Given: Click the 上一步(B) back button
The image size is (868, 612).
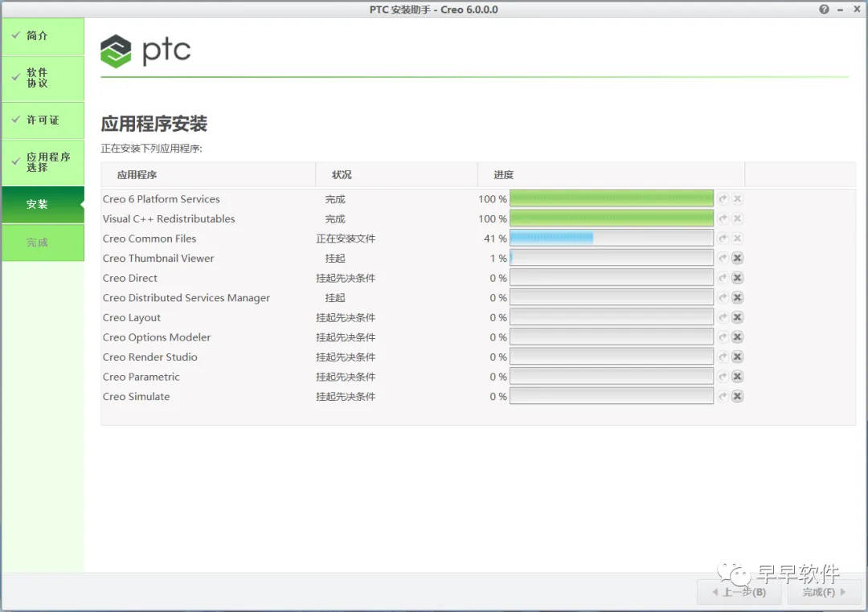Looking at the screenshot, I should pyautogui.click(x=739, y=592).
